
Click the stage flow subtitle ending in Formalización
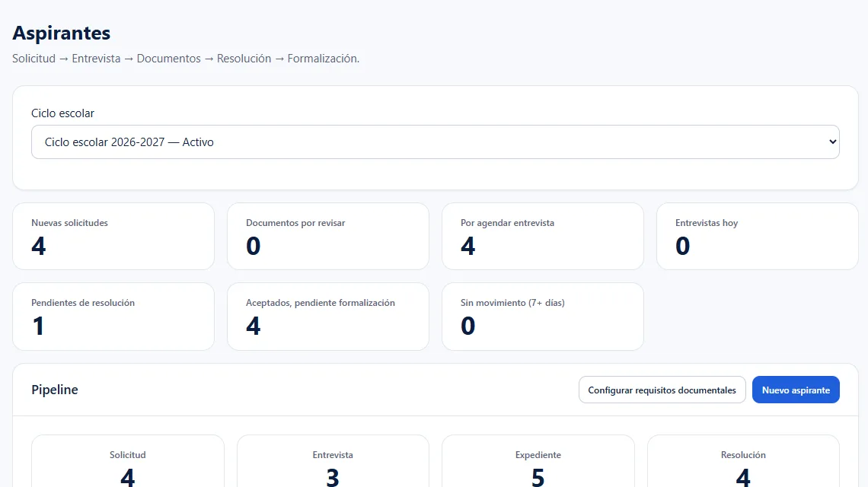(x=186, y=59)
